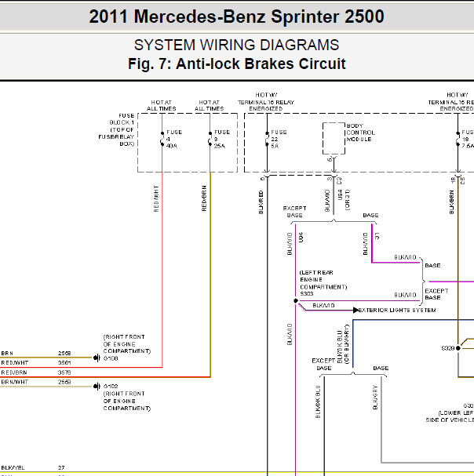Click the vertical RED/WHT wire label
The width and height of the screenshot is (474, 476).
(x=156, y=198)
